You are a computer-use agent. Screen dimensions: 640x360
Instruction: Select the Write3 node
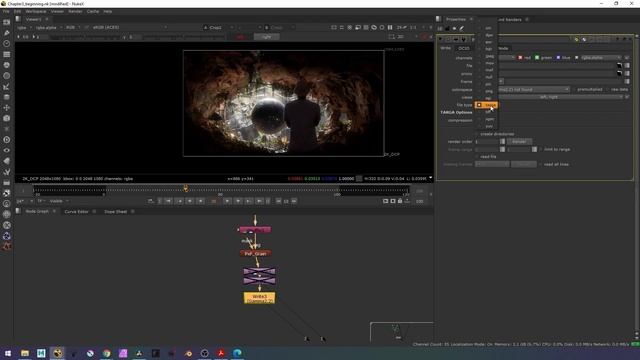[260, 298]
